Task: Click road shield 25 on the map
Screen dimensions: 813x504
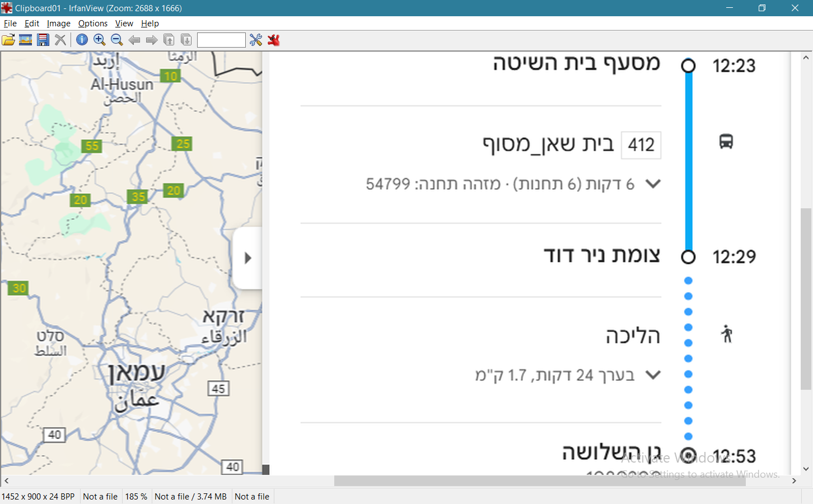Action: click(183, 144)
